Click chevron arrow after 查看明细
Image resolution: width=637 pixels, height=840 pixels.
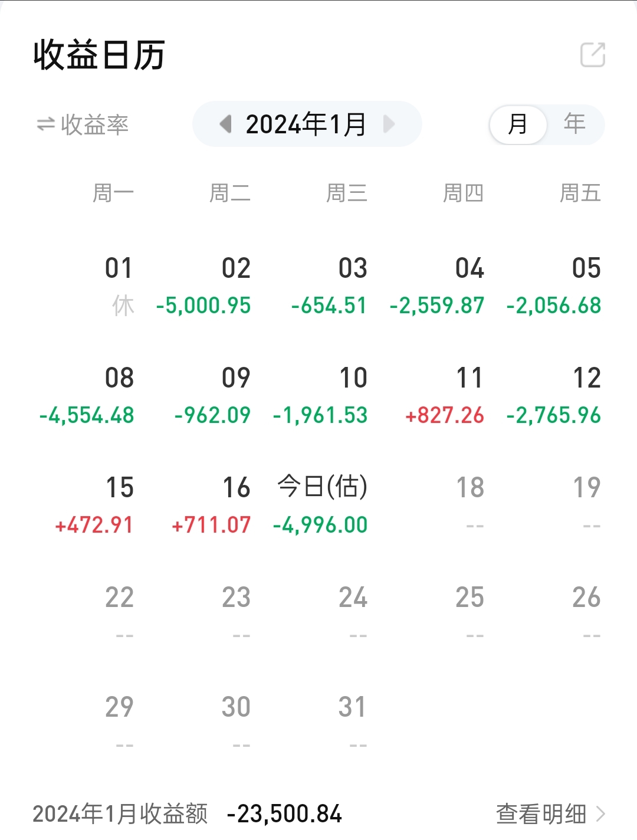(601, 813)
